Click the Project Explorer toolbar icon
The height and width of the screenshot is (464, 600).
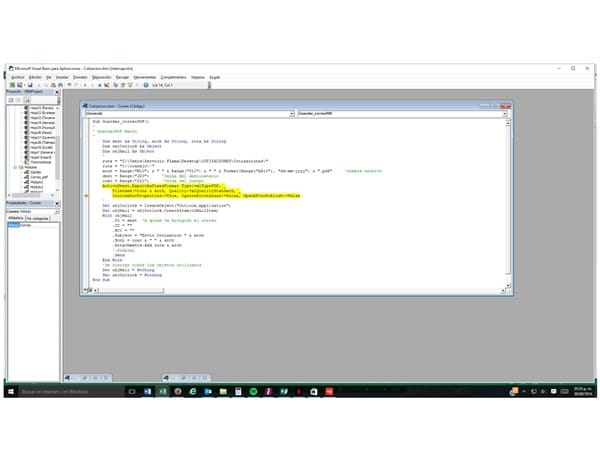point(115,85)
